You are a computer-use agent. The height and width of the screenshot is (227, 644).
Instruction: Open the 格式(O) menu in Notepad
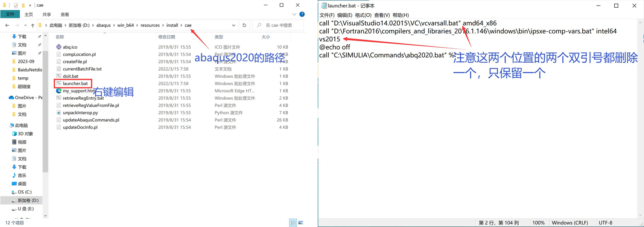(363, 15)
